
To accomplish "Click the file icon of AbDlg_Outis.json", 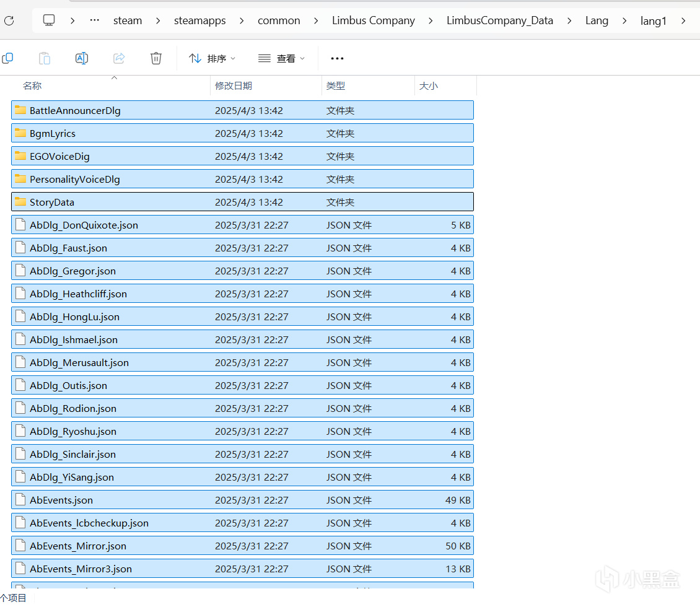I will pos(20,385).
